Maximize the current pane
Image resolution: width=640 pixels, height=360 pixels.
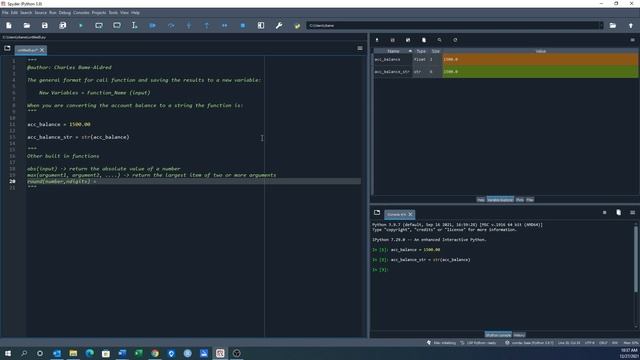(x=261, y=25)
